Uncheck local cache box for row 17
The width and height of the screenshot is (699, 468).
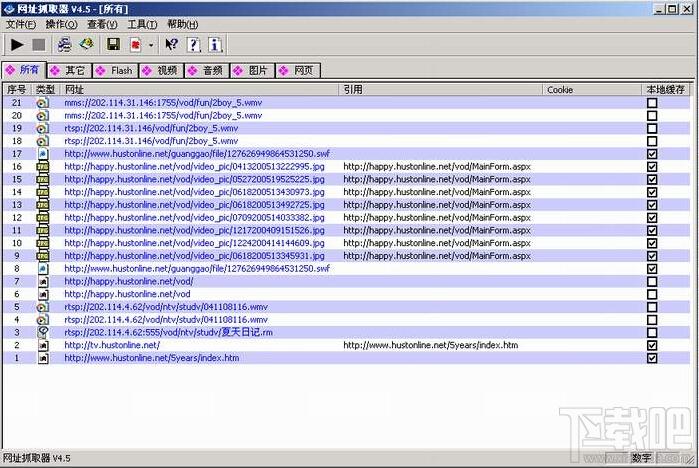[652, 154]
